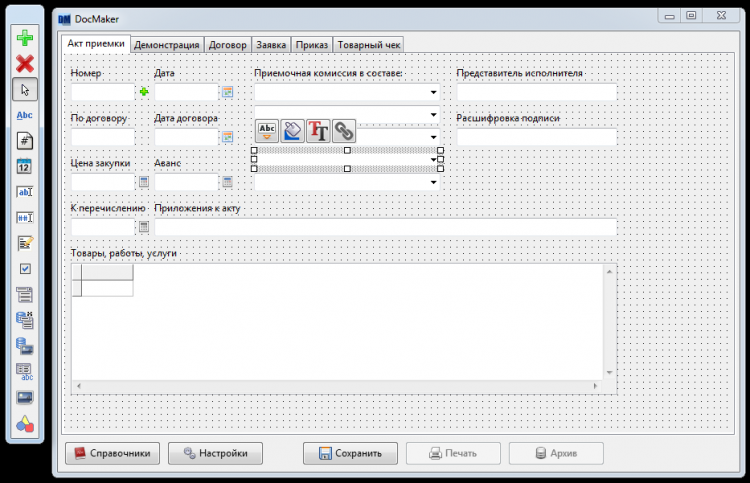Select the table grid abc tool

tap(25, 372)
